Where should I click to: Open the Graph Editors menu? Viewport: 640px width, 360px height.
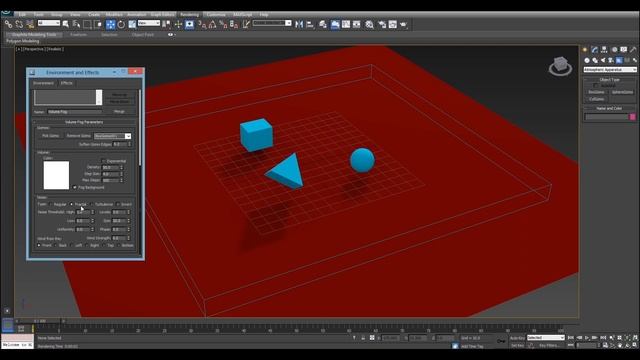click(x=162, y=15)
